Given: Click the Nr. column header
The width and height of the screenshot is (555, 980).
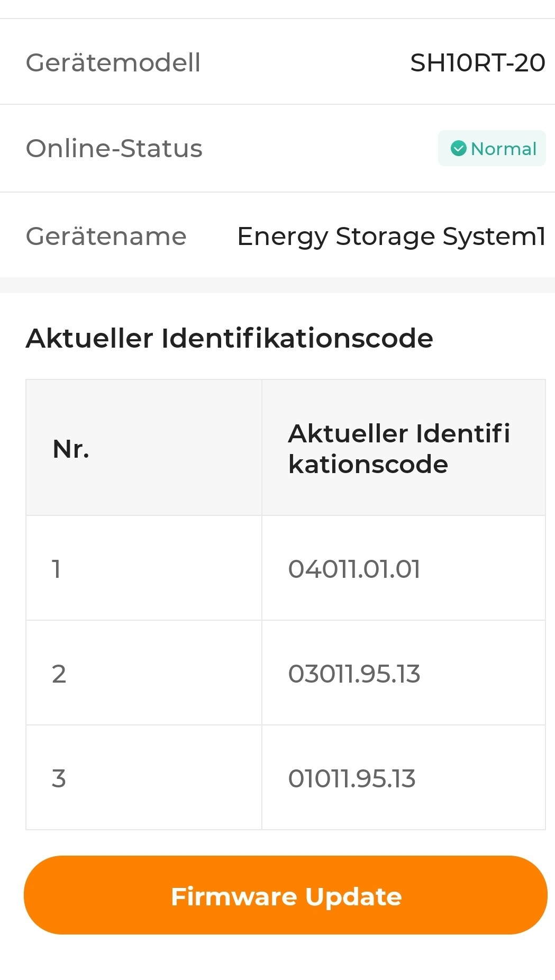Looking at the screenshot, I should (x=71, y=449).
